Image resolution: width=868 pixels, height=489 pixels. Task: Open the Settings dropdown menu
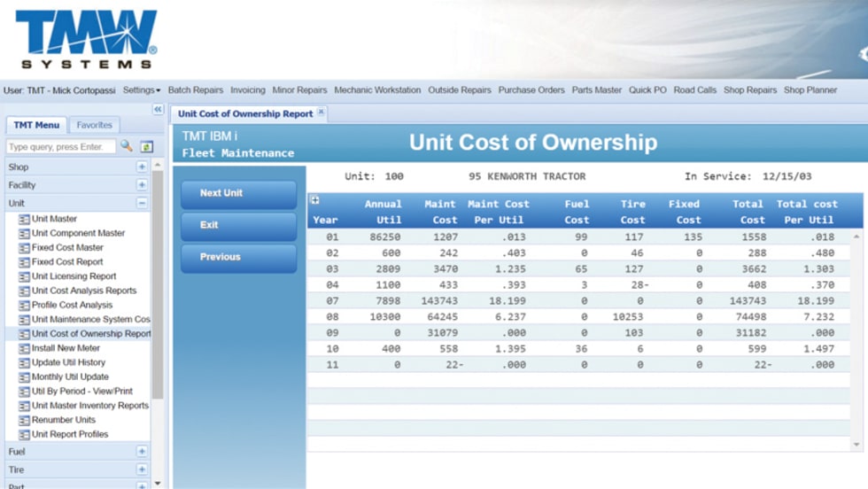point(142,90)
